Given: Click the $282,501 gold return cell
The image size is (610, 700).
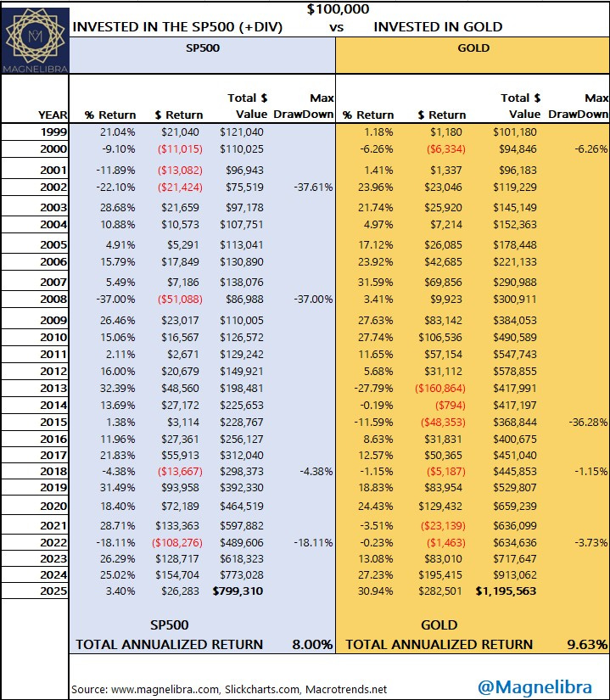Looking at the screenshot, I should coord(440,591).
